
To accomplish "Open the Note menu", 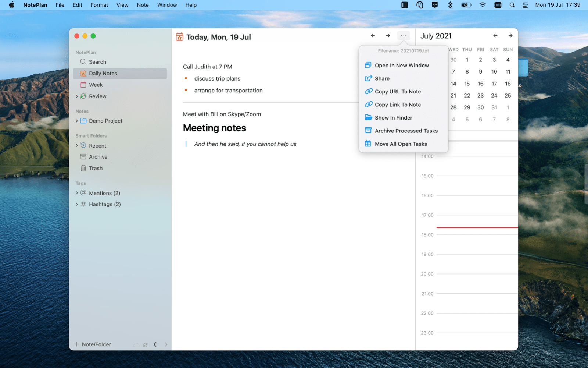I will pyautogui.click(x=143, y=5).
